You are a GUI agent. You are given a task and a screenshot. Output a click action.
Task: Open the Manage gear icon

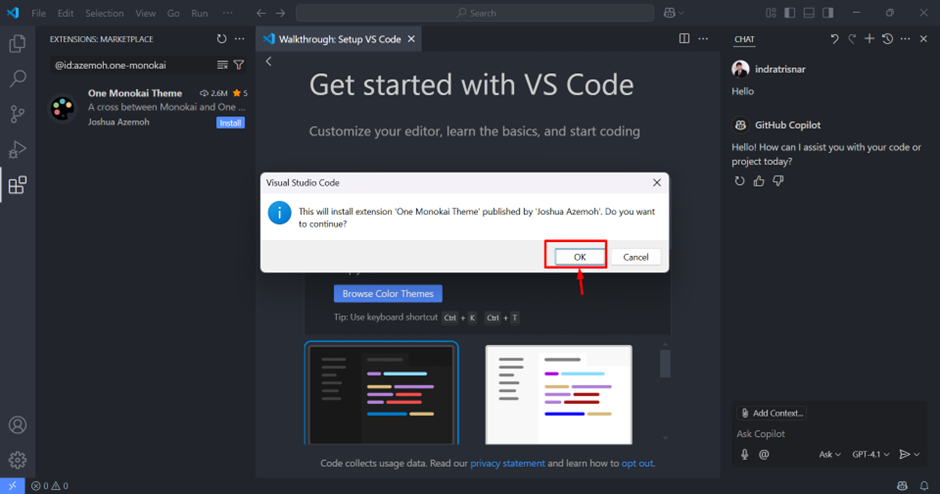tap(17, 460)
